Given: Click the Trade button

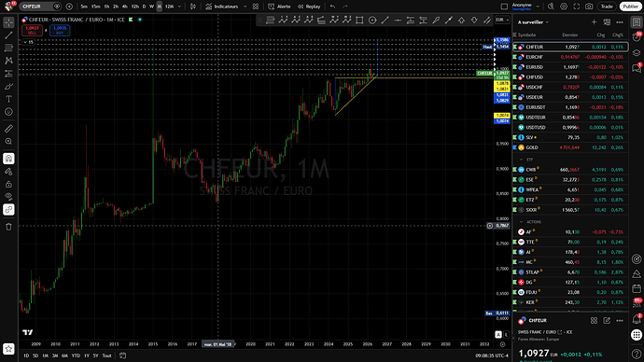Looking at the screenshot, I should point(607,7).
